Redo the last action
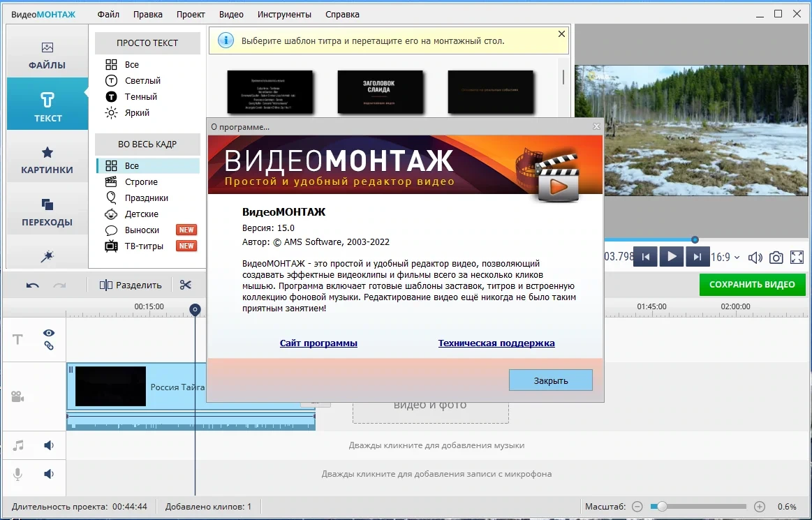Screen dimensions: 812x520 point(60,285)
